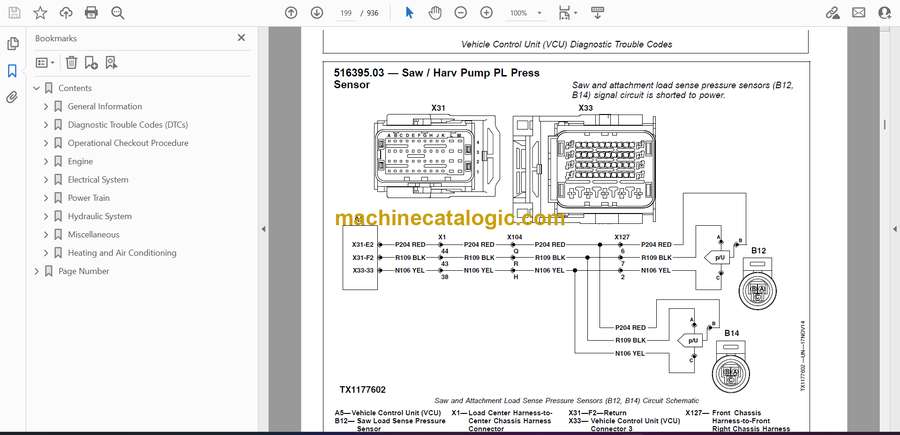Image resolution: width=900 pixels, height=435 pixels.
Task: Collapse the Contents bookmark
Action: pyautogui.click(x=37, y=88)
